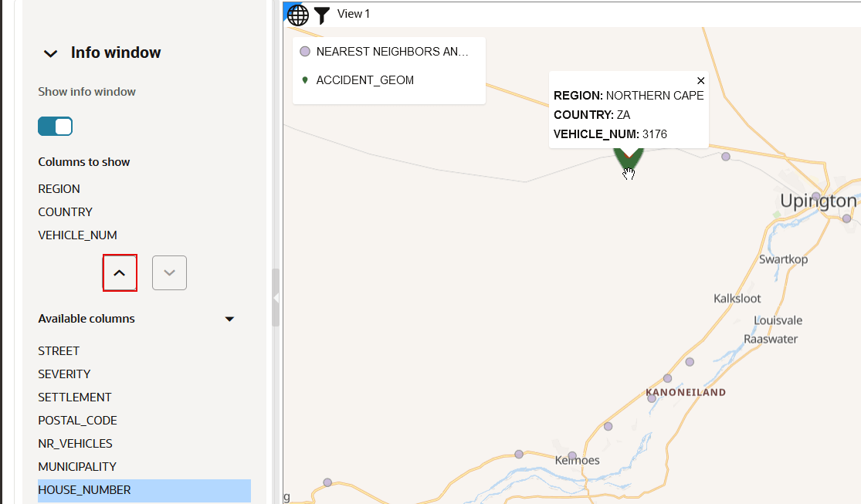Click the purple marker near Keimoes
This screenshot has height=504, width=861.
[571, 455]
